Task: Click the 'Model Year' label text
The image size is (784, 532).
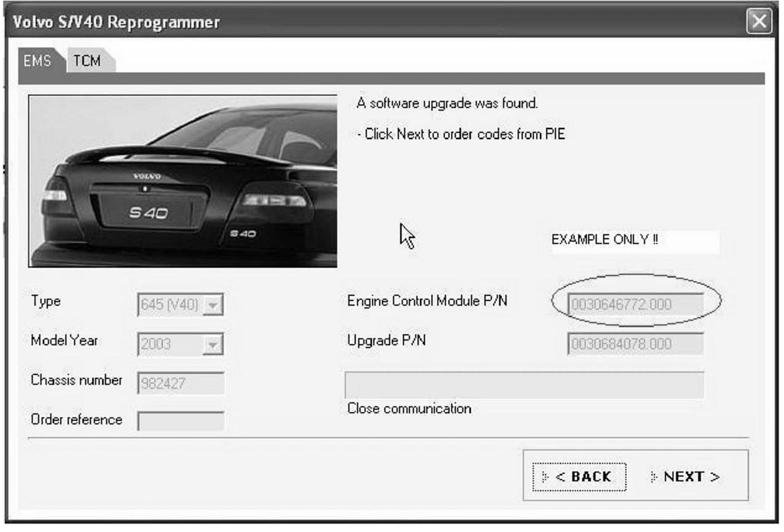Action: coord(64,341)
